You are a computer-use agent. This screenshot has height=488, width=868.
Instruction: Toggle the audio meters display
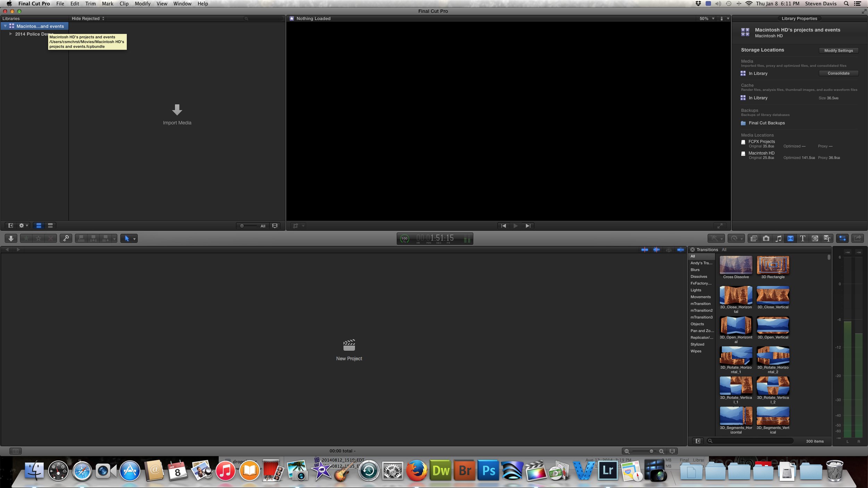click(x=467, y=239)
